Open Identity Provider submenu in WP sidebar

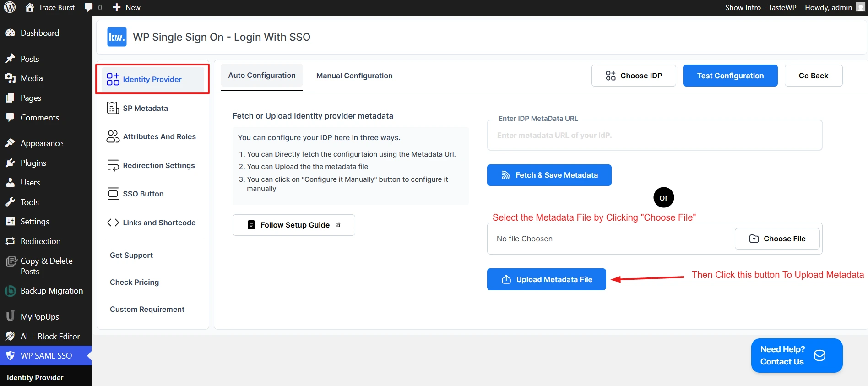tap(35, 377)
